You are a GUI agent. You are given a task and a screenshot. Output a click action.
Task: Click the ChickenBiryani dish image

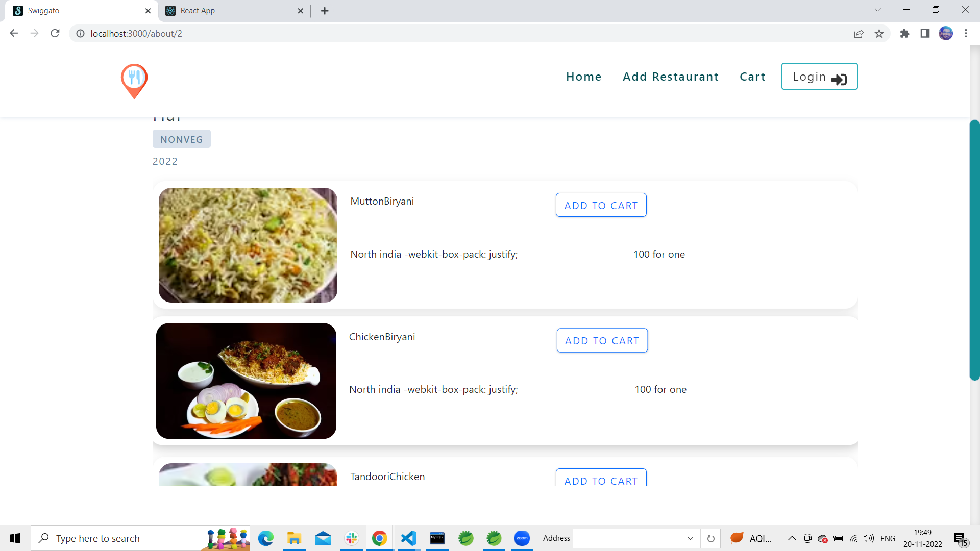click(246, 381)
